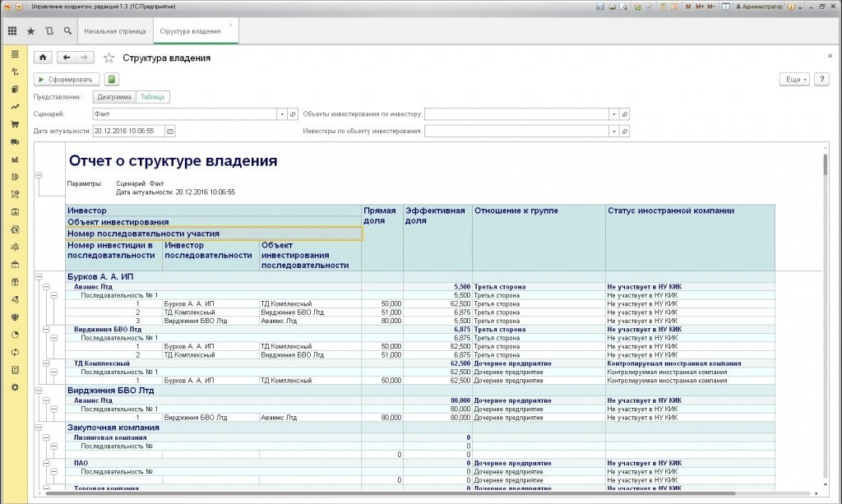This screenshot has height=504, width=842.
Task: Open the green report settings icon beside Сформировать
Action: (x=111, y=80)
